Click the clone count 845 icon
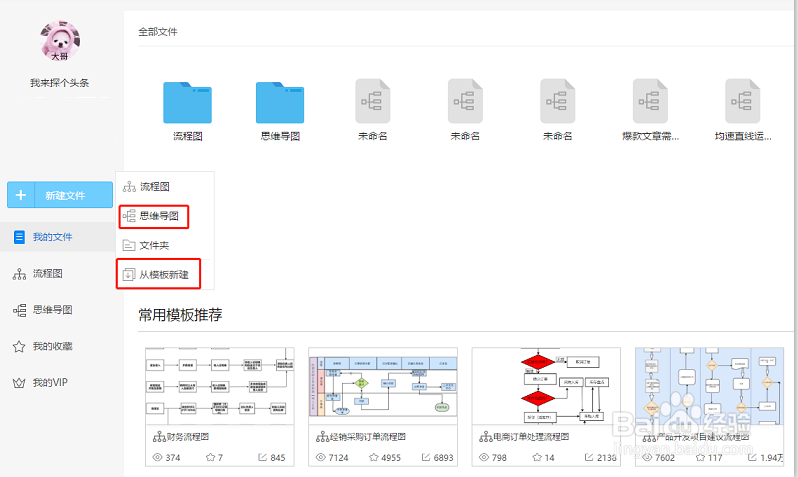Image resolution: width=798 pixels, height=477 pixels. (263, 457)
